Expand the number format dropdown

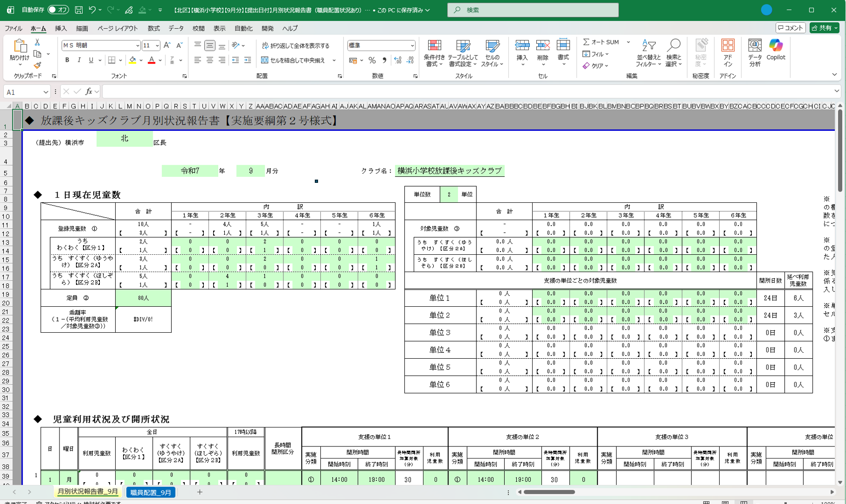(412, 45)
